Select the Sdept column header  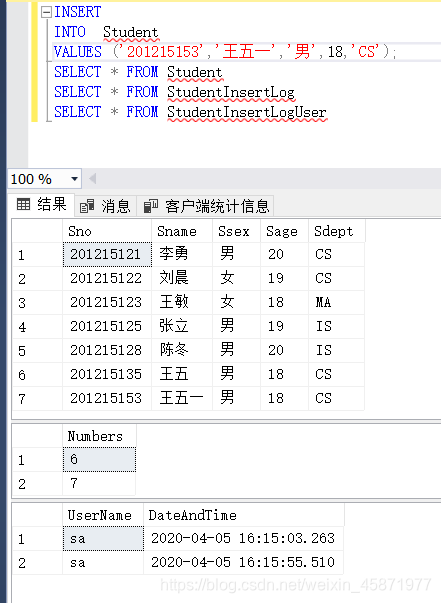(336, 231)
